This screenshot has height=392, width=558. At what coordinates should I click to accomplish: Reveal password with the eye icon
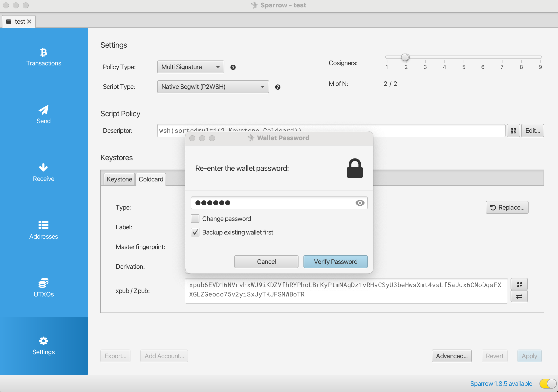click(360, 203)
